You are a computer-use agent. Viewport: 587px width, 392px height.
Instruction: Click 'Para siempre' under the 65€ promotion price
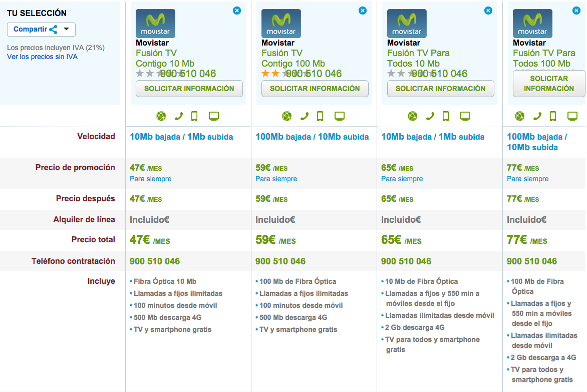tap(402, 179)
